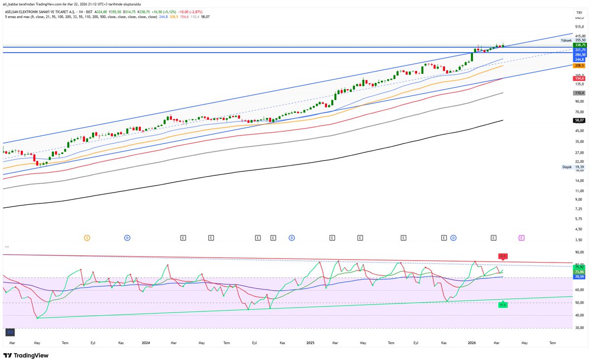Open the purple upcoming earnings E marker

pos(521,237)
